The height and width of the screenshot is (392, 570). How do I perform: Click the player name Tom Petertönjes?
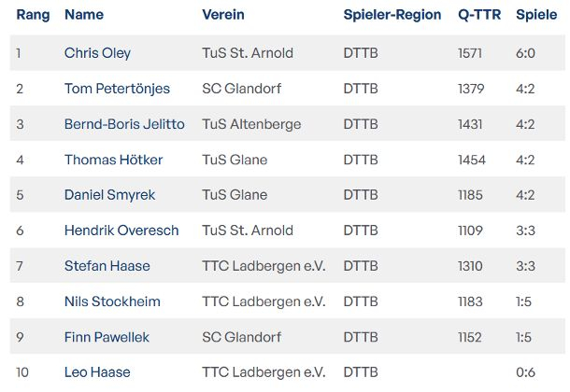[x=117, y=89]
